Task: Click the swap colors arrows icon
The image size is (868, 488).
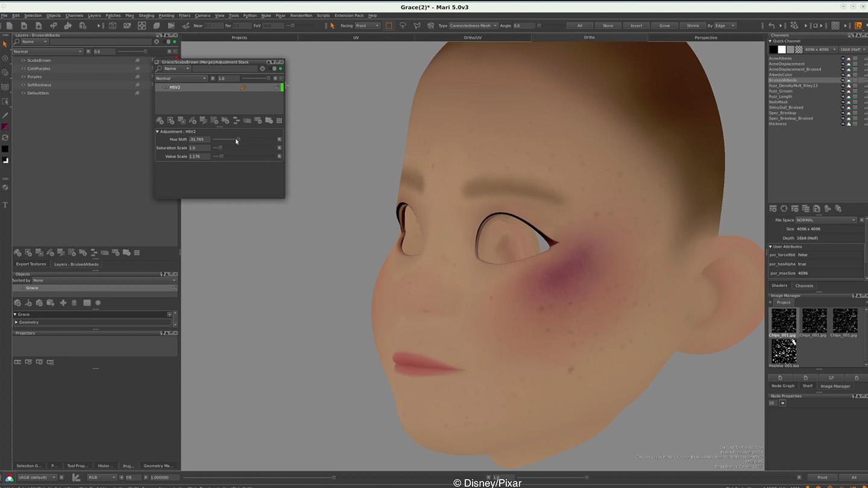Action: pos(5,139)
